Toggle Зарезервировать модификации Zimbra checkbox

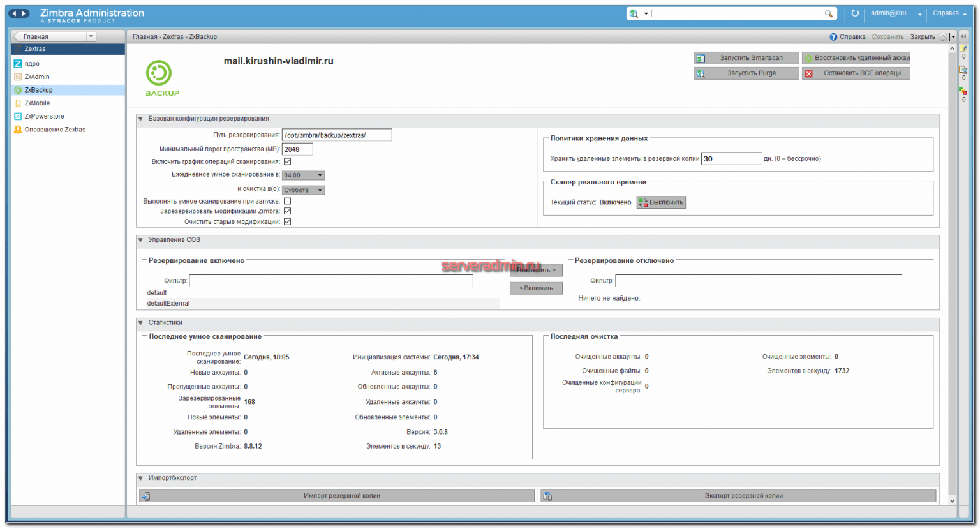pos(287,211)
